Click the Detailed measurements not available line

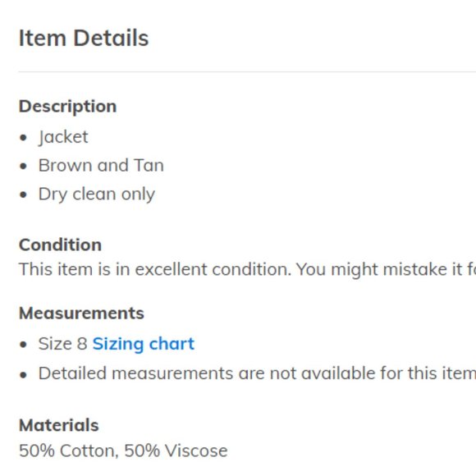click(x=257, y=373)
